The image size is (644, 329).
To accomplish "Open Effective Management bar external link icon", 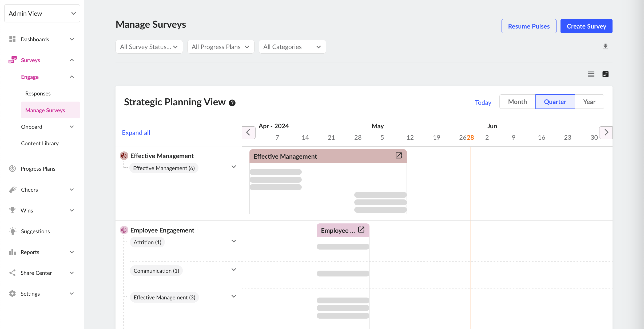I will (x=399, y=155).
